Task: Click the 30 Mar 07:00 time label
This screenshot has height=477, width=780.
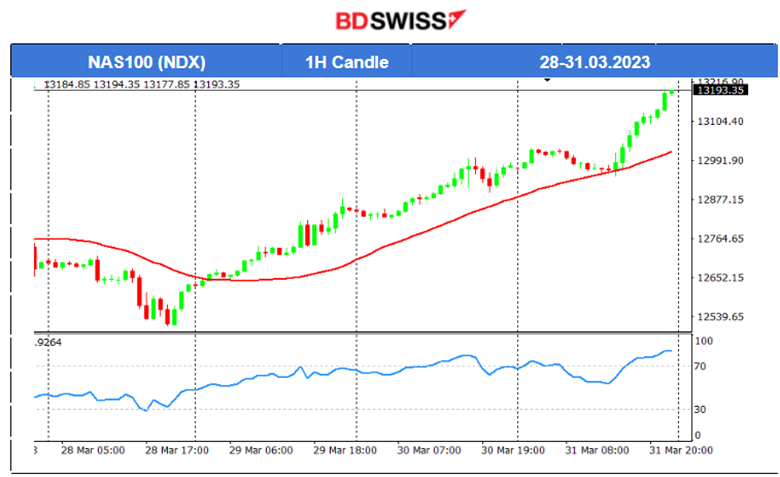Action: tap(429, 451)
